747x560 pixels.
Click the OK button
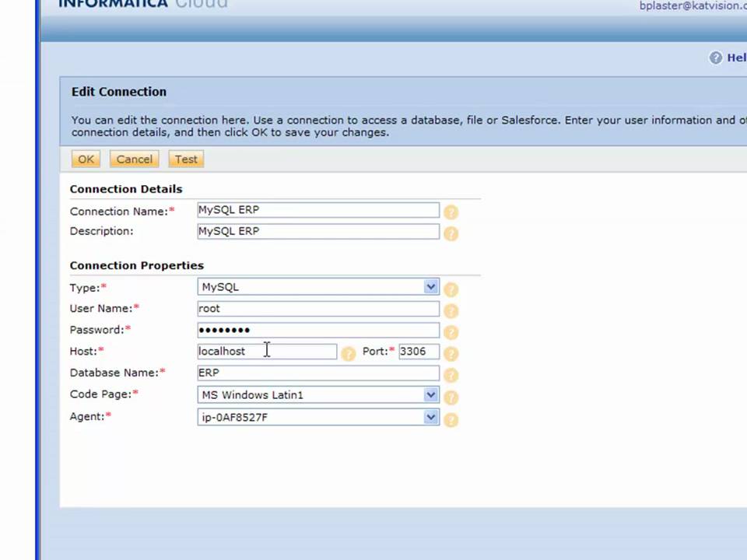click(x=86, y=159)
